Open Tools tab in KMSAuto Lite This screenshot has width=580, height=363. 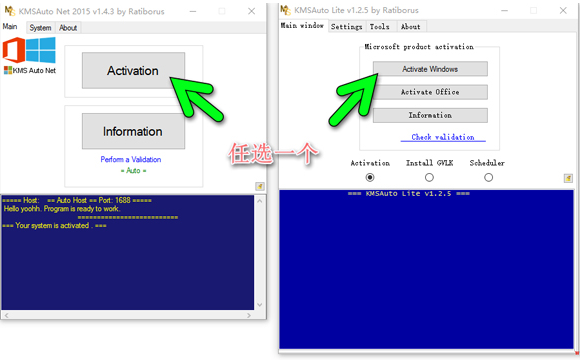[x=380, y=27]
